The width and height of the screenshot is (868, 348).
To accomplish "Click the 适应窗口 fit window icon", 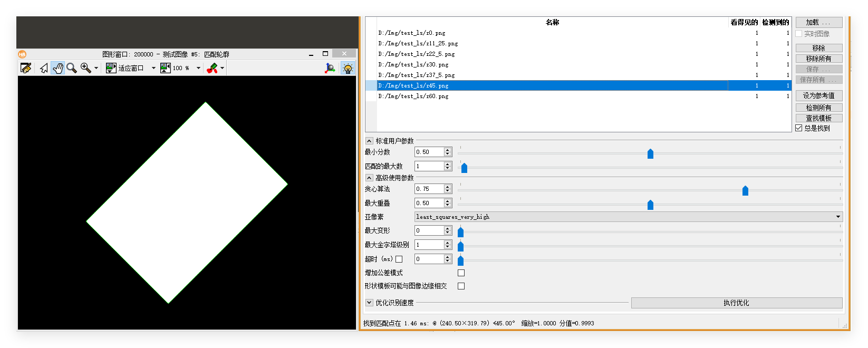I will (111, 68).
